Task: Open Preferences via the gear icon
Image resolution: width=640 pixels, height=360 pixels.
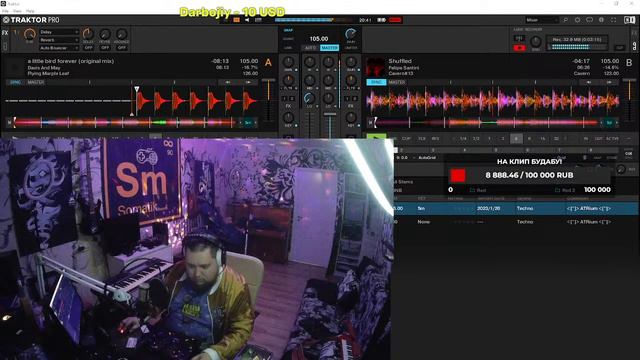Action: point(578,20)
